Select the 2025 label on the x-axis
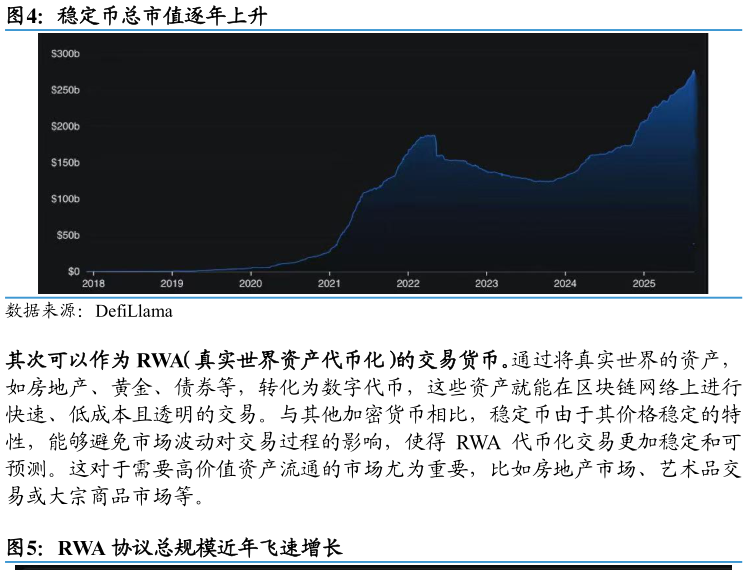 point(644,284)
